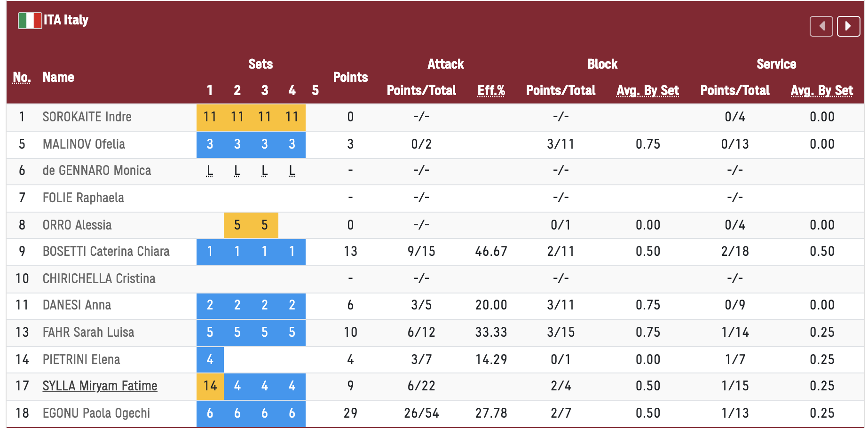
Task: Click SOROKAITE's yellow set 1 cell
Action: click(210, 117)
